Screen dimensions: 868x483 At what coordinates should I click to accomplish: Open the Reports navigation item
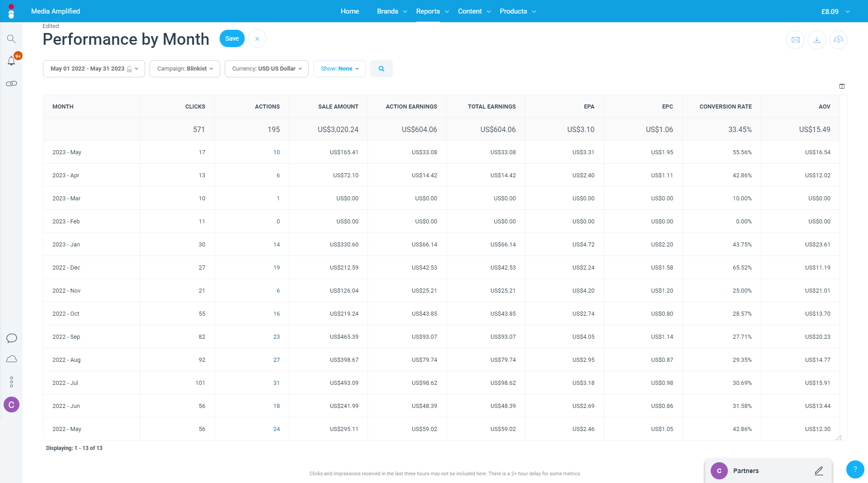tap(428, 11)
